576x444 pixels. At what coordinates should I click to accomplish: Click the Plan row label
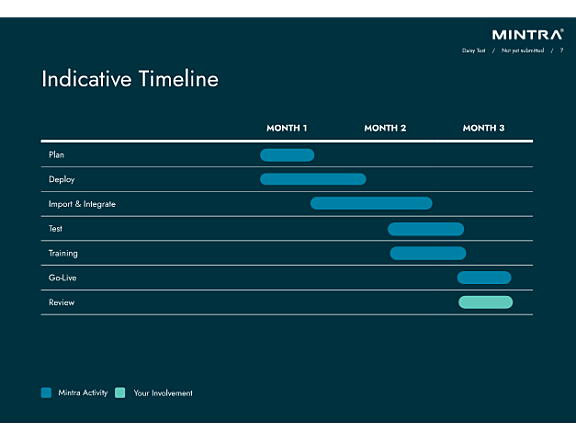(x=56, y=155)
